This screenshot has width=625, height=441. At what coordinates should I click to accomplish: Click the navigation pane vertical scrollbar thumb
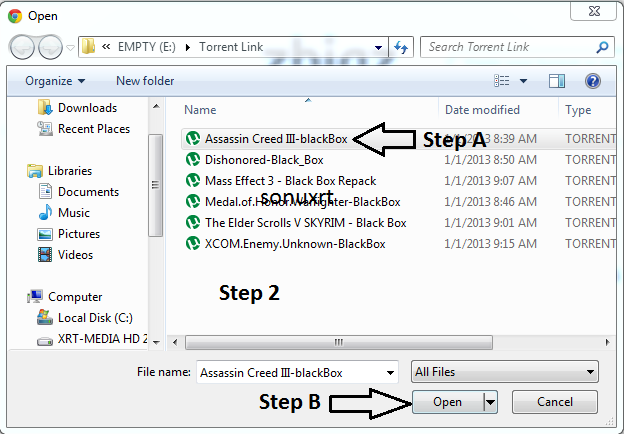point(155,185)
